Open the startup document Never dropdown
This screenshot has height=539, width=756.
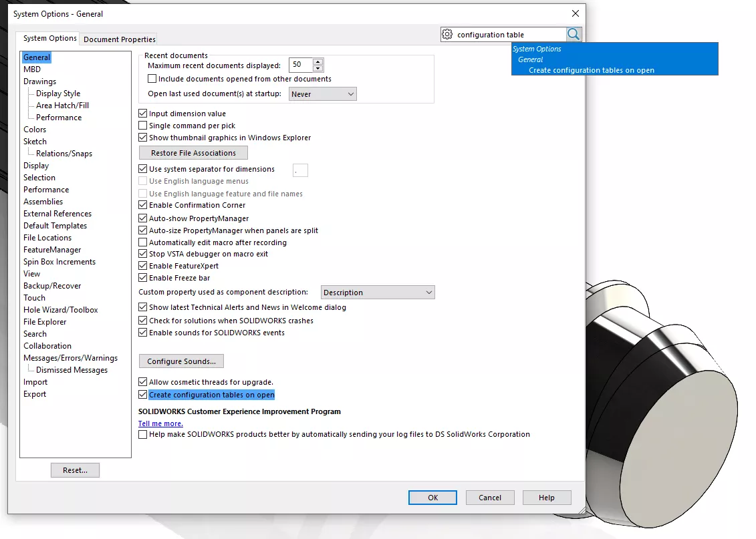click(x=323, y=94)
